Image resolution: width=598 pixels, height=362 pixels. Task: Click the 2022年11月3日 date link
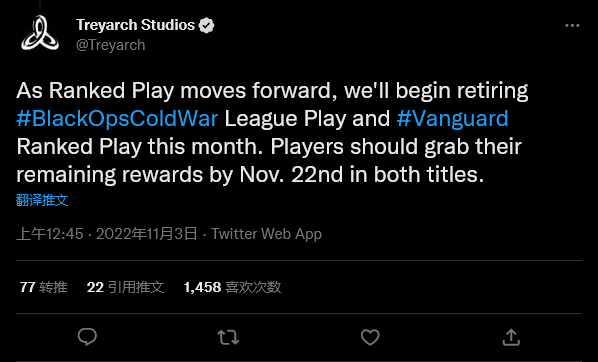(x=146, y=234)
